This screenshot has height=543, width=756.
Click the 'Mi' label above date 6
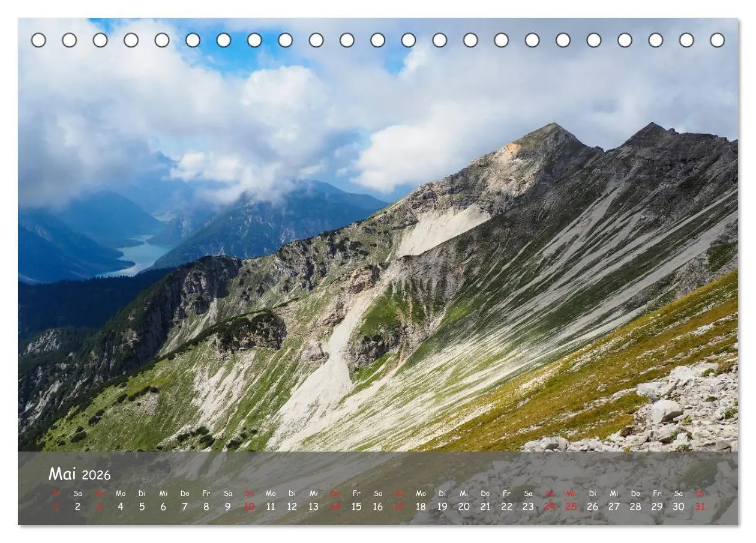[x=163, y=493]
